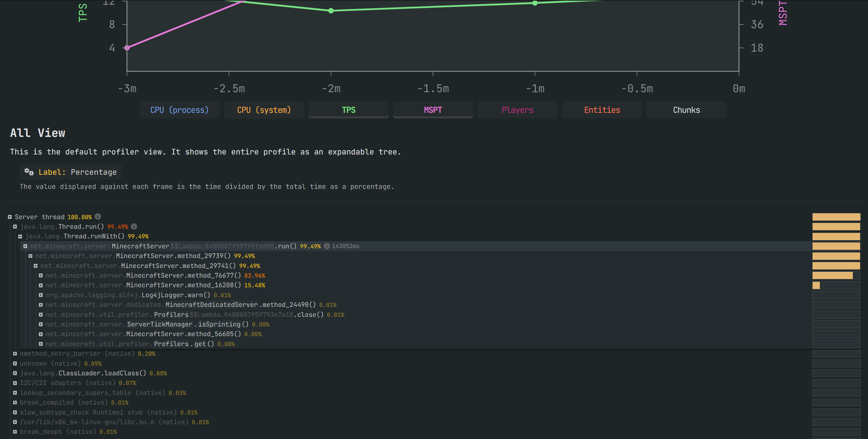Collapse the Server thread tree node
The width and height of the screenshot is (868, 439).
tap(10, 217)
